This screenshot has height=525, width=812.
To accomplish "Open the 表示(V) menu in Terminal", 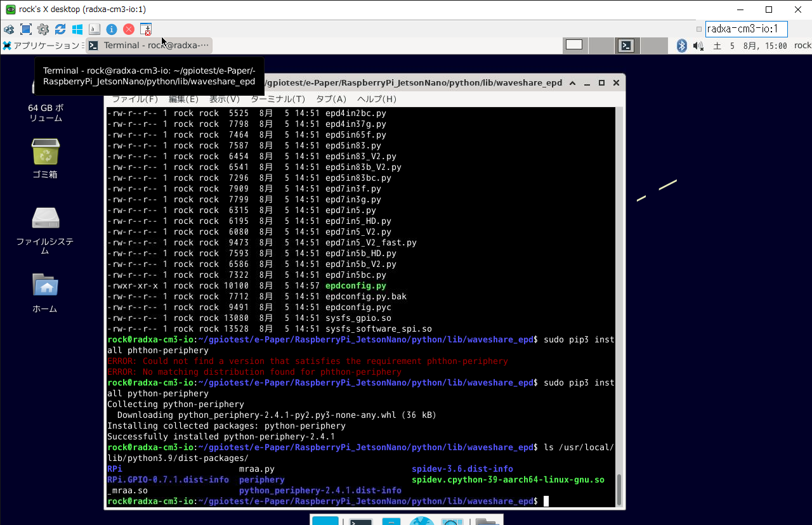I will 225,99.
